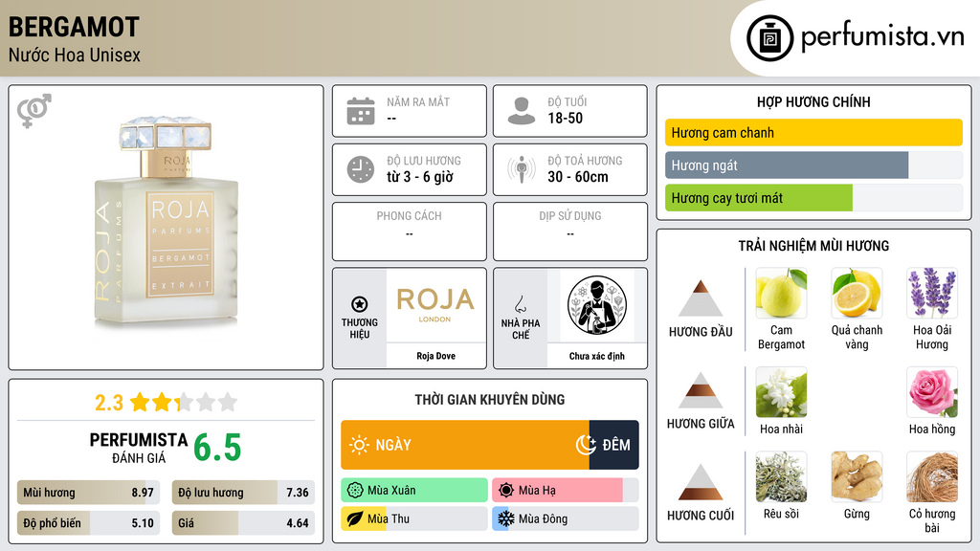Screen dimensions: 980x551
Task: Click the Hoa nhài jasmine image
Action: [781, 391]
